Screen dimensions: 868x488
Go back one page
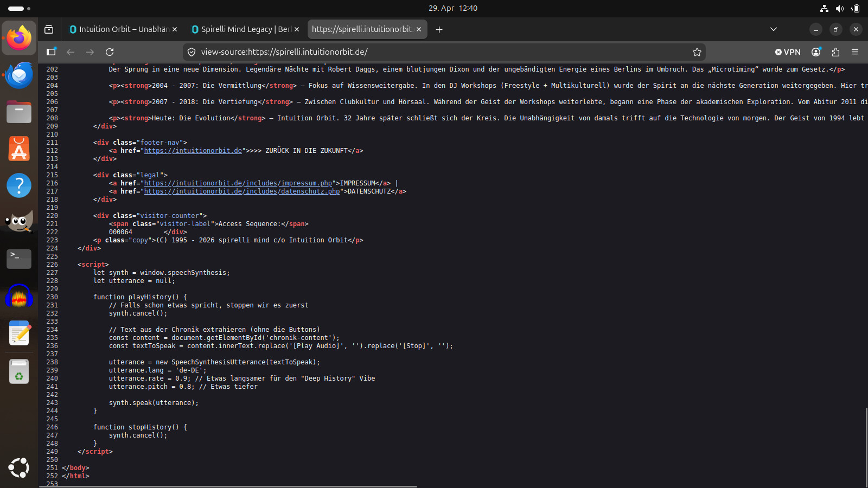coord(71,52)
